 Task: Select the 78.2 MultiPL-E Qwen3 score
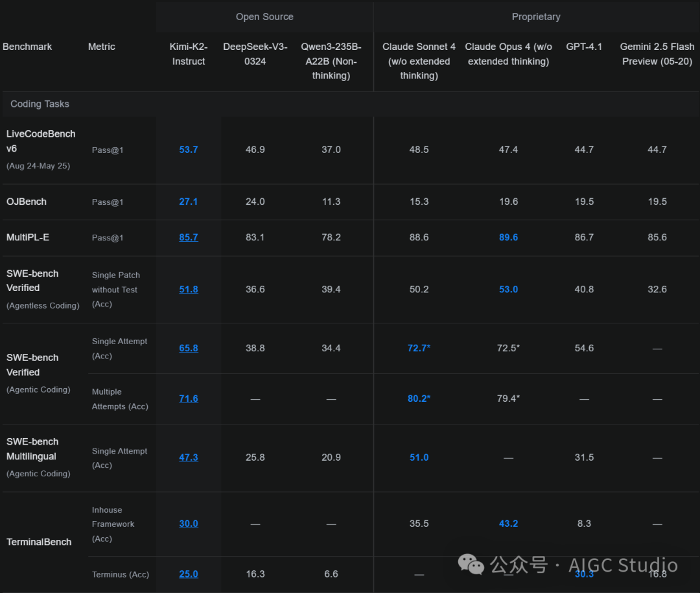[331, 238]
